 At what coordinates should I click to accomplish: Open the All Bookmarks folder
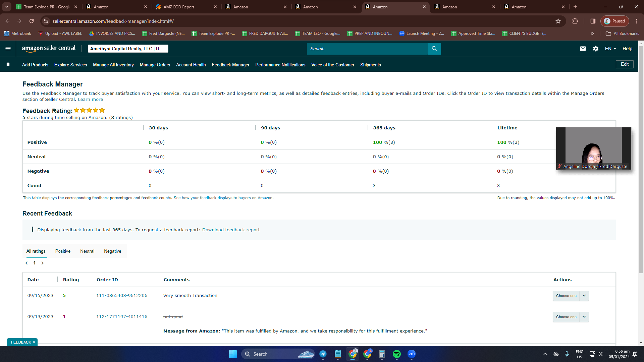pyautogui.click(x=623, y=34)
